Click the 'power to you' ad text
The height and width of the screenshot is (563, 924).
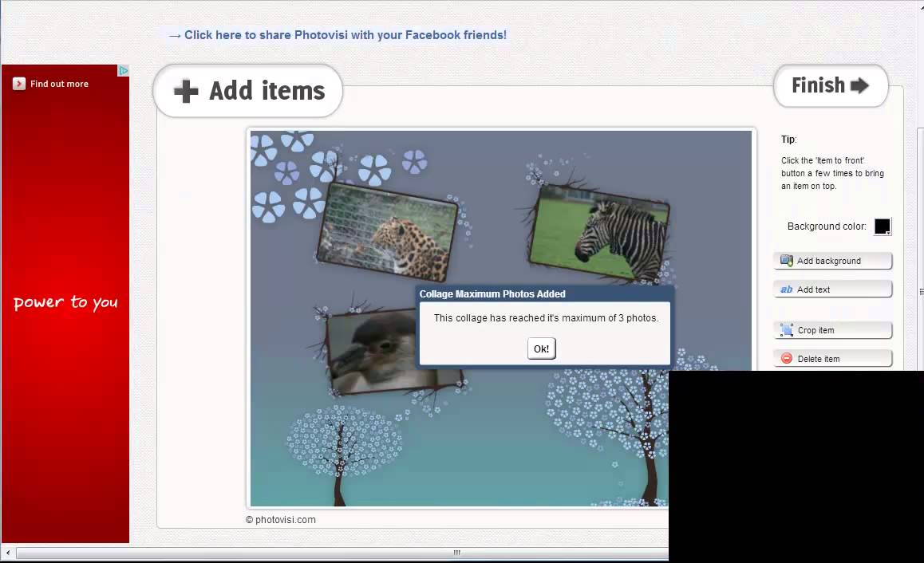[x=65, y=302]
